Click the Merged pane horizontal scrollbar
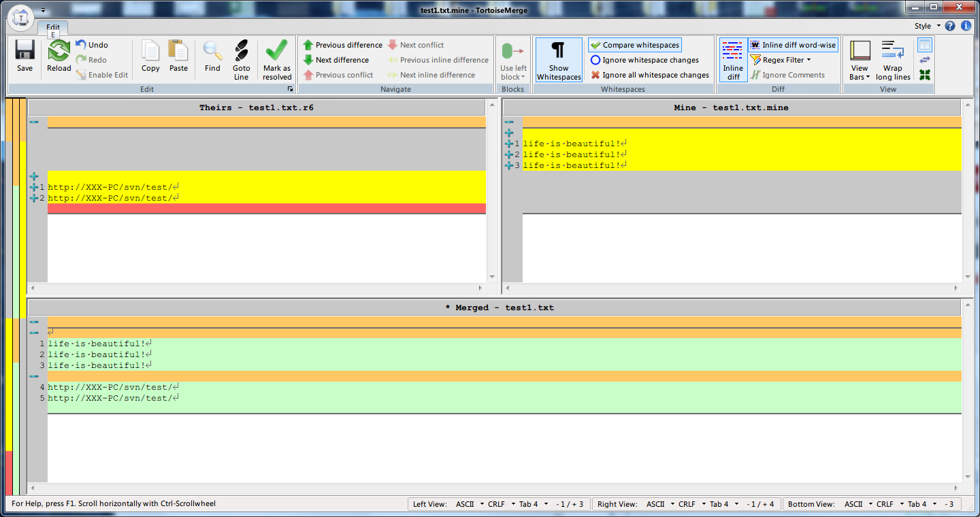This screenshot has width=980, height=517. point(494,488)
